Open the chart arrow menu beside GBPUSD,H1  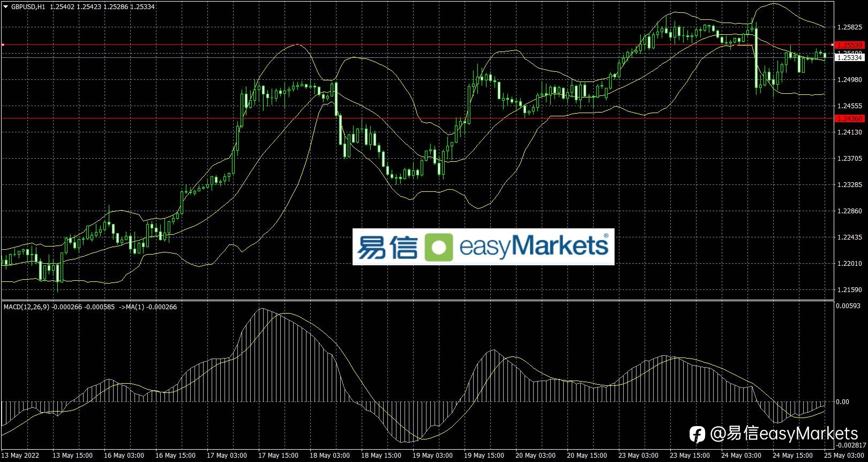tap(6, 7)
